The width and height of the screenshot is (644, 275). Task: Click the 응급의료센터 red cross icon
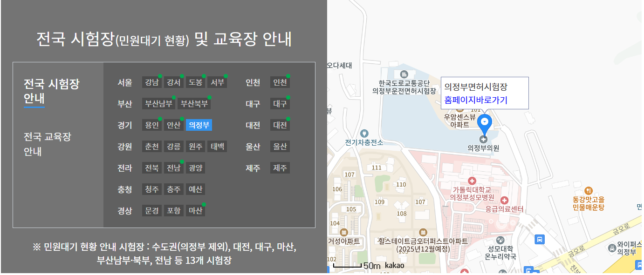(x=504, y=200)
